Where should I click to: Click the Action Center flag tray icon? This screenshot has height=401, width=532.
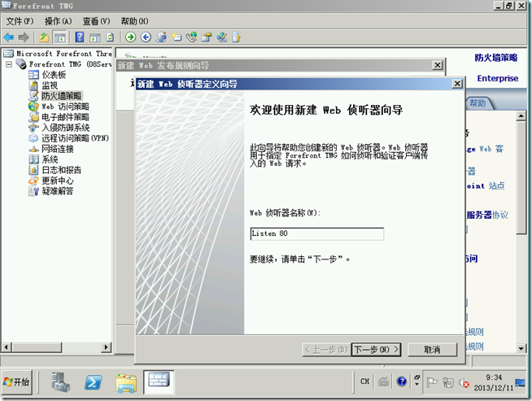pos(432,382)
